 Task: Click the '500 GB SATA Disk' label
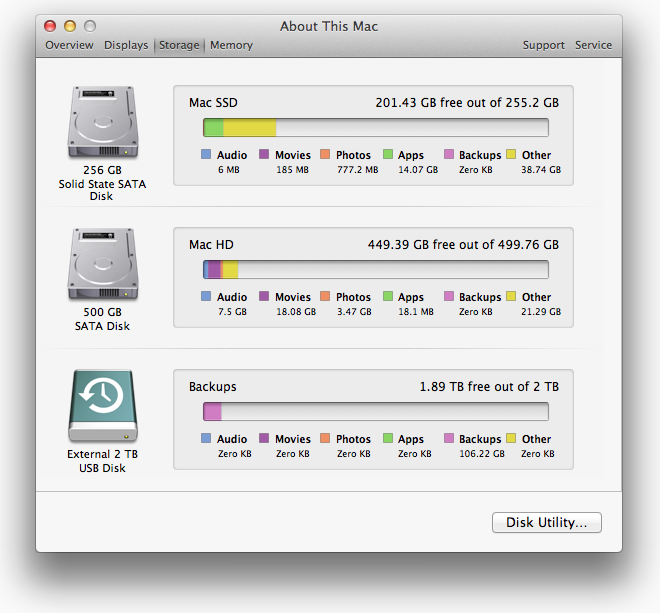tap(102, 319)
